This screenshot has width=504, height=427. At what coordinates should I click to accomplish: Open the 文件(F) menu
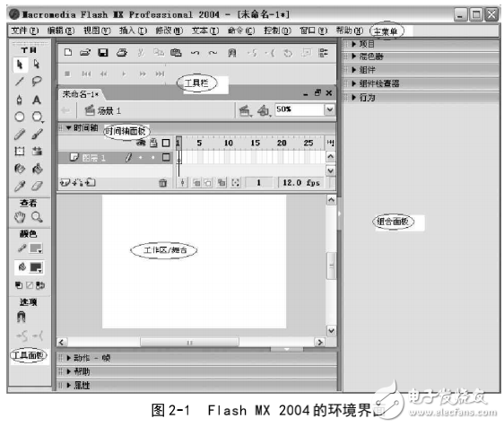click(x=25, y=30)
